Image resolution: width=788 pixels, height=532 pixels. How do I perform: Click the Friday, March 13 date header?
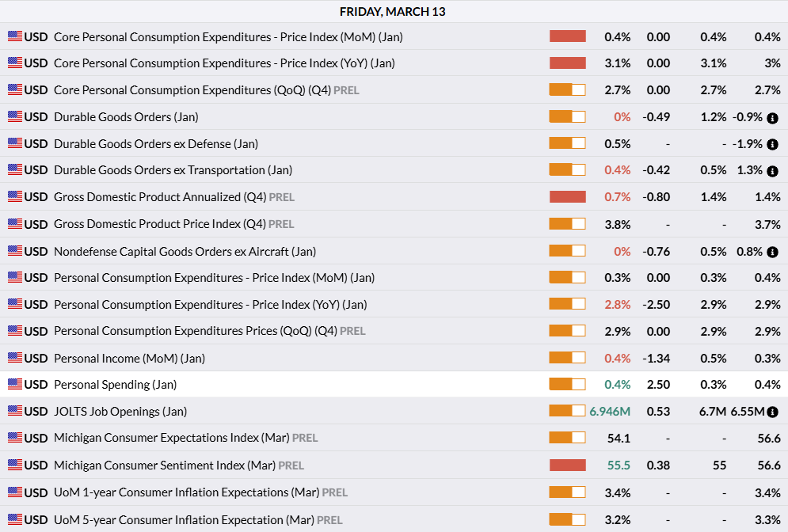point(393,11)
